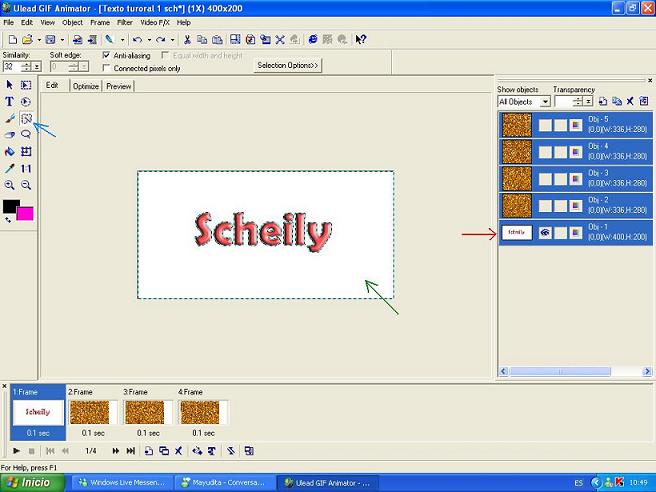
Task: Open the File menu
Action: pyautogui.click(x=8, y=23)
